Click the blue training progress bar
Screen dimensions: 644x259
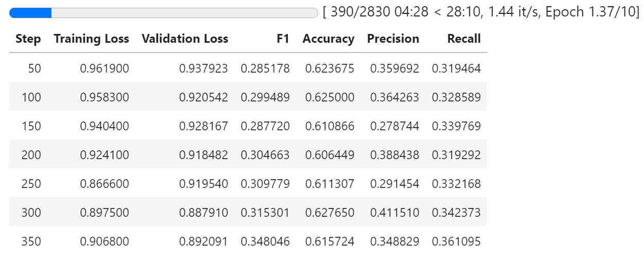164,13
